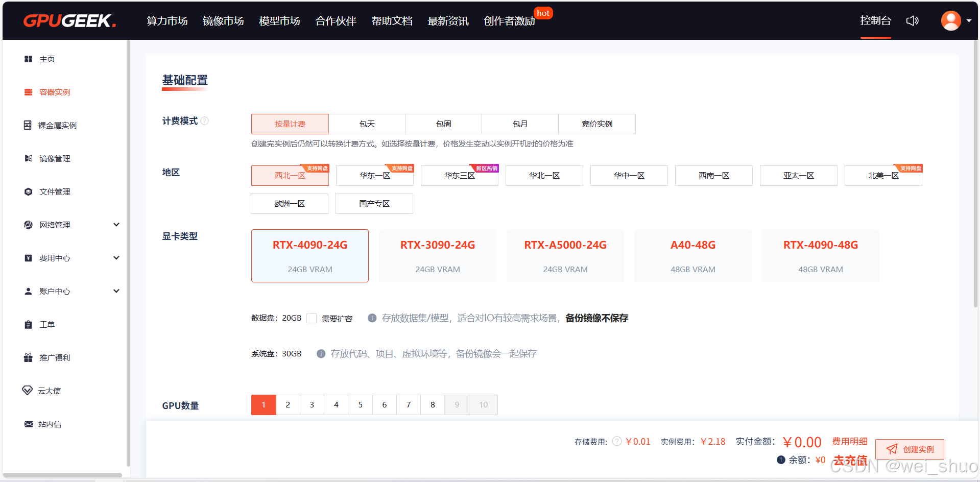Open the 主页 home icon in sidebar

pyautogui.click(x=29, y=59)
